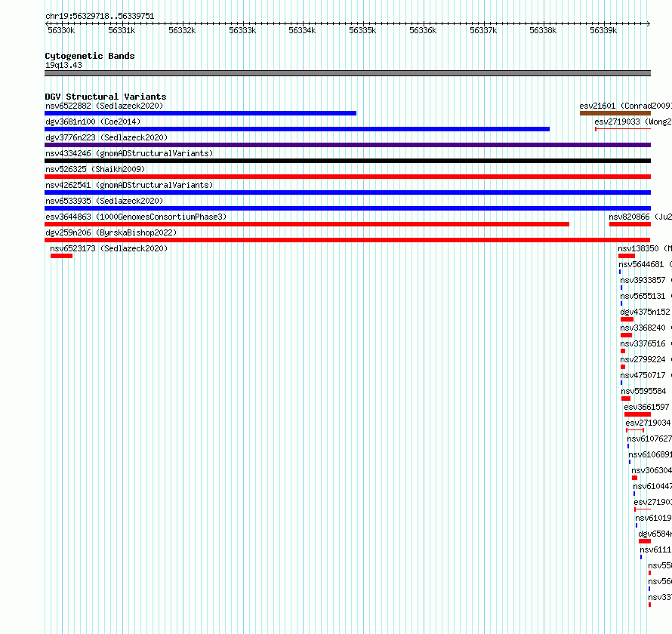
Task: Click the black bar under nsv4334246
Action: point(347,161)
